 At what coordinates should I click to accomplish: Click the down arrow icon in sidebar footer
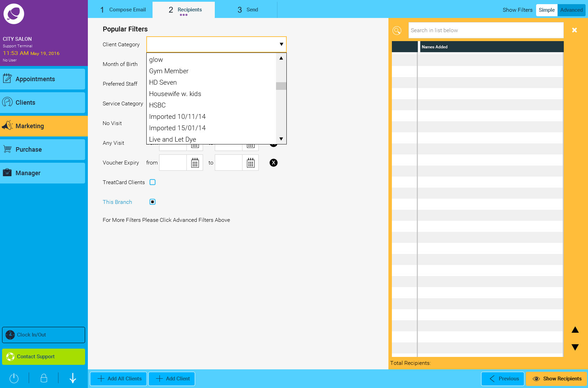(73, 378)
